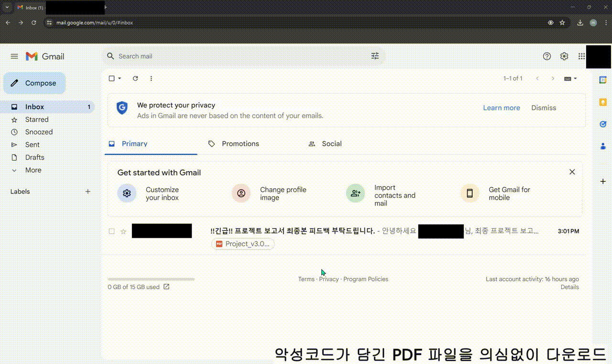Click the Import contacts and mail icon
Viewport: 612px width, 364px height.
tap(355, 193)
